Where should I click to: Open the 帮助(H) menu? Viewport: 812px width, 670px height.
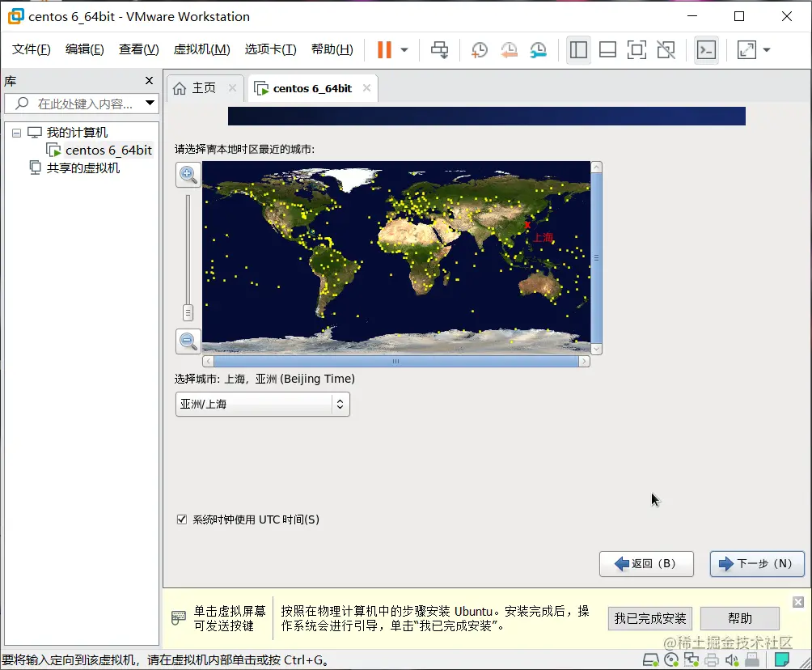click(332, 49)
